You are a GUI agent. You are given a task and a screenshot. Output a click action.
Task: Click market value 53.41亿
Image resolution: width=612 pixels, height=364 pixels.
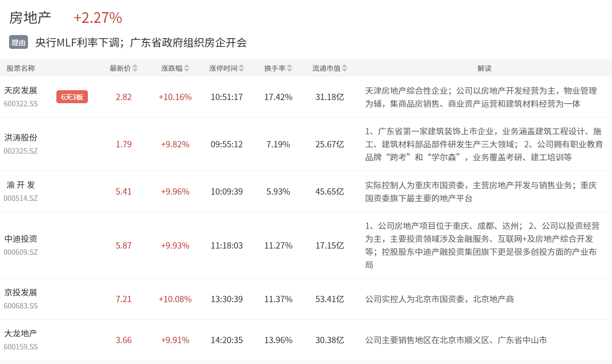329,299
